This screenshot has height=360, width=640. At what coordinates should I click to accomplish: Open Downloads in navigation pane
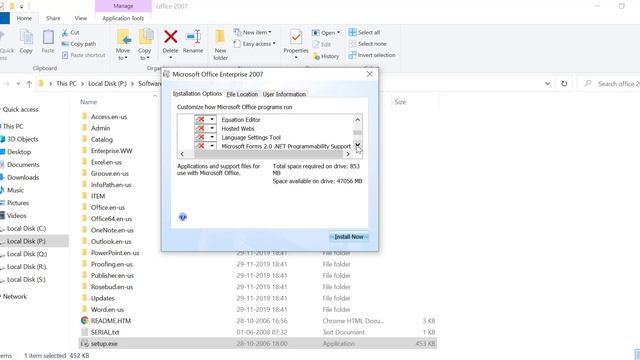(x=23, y=178)
